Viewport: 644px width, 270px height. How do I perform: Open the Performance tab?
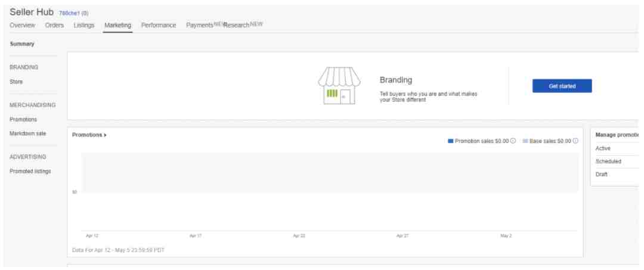pyautogui.click(x=159, y=26)
